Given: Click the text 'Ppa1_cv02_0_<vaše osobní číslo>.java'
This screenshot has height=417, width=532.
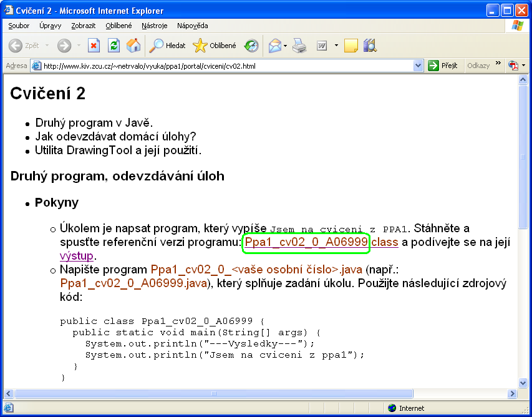Looking at the screenshot, I should click(x=256, y=270).
